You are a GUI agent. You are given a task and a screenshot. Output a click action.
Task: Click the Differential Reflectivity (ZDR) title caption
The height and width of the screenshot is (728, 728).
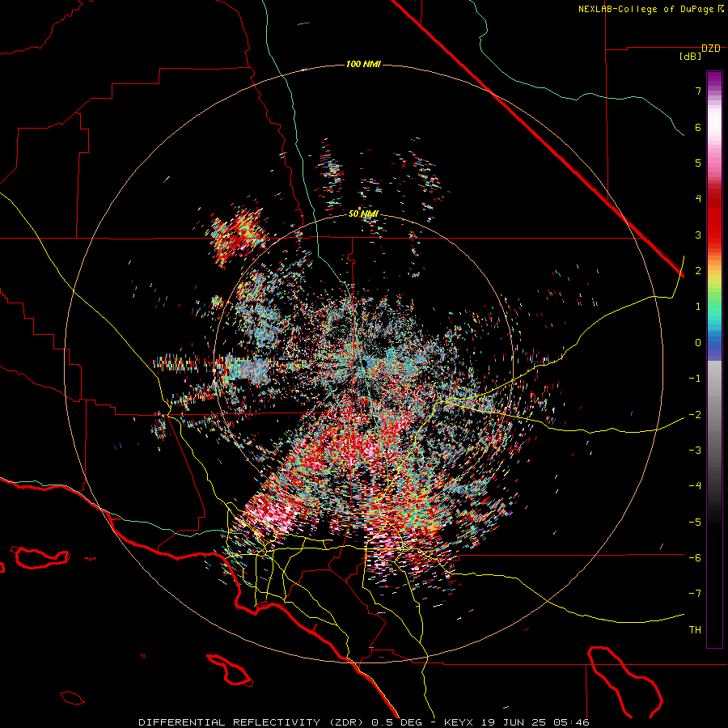click(x=364, y=722)
